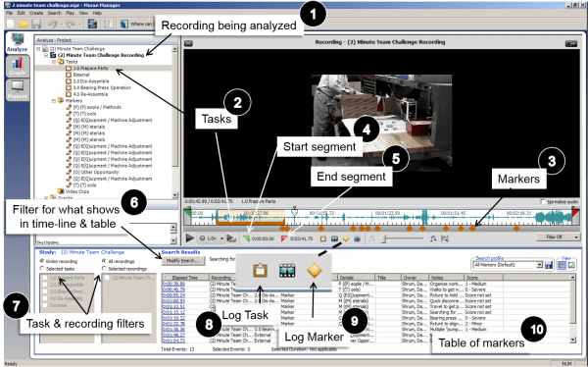The image size is (588, 367).
Task: Start playback with the play button
Action: pyautogui.click(x=190, y=238)
